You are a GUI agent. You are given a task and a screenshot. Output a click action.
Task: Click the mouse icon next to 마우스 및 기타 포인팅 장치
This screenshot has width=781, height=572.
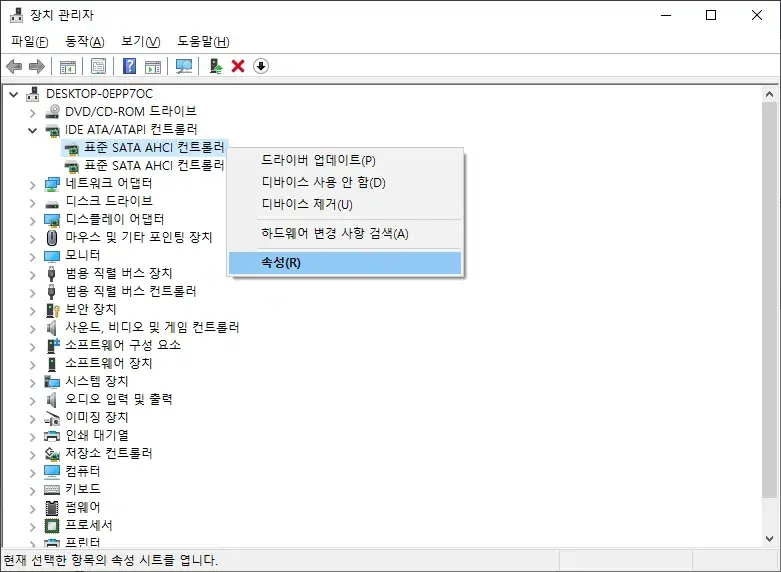[x=52, y=238]
